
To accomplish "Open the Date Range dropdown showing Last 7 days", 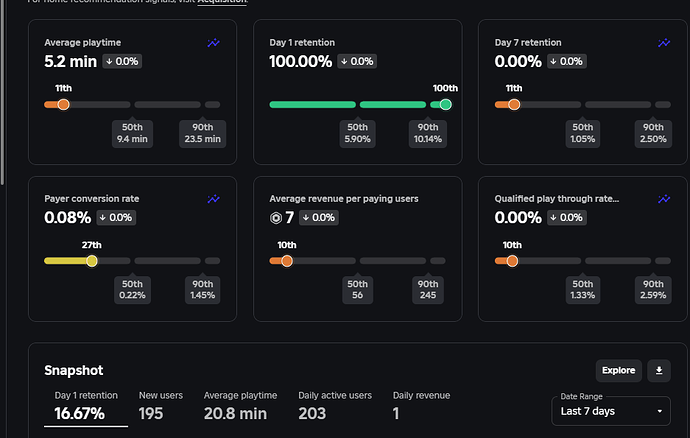I will tap(611, 411).
